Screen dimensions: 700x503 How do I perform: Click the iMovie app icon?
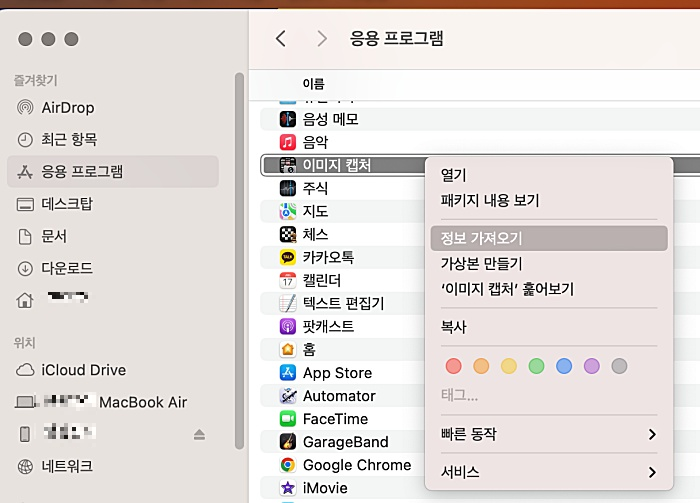point(288,488)
